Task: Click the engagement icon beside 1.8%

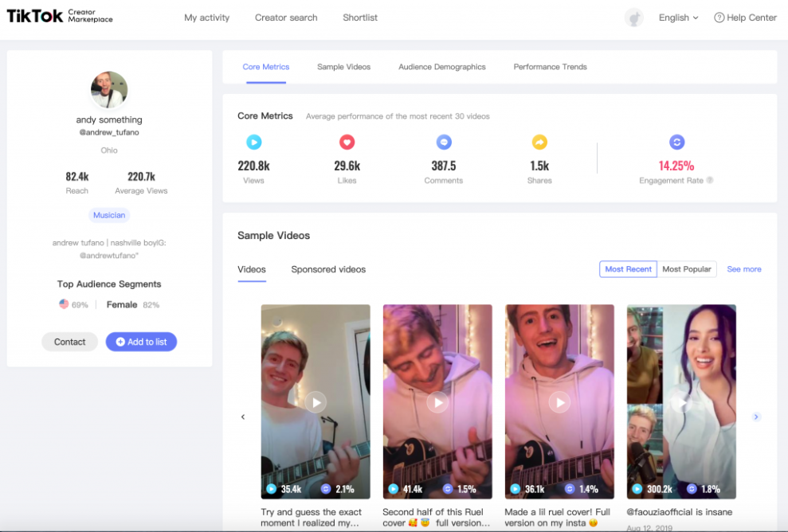Action: point(692,489)
